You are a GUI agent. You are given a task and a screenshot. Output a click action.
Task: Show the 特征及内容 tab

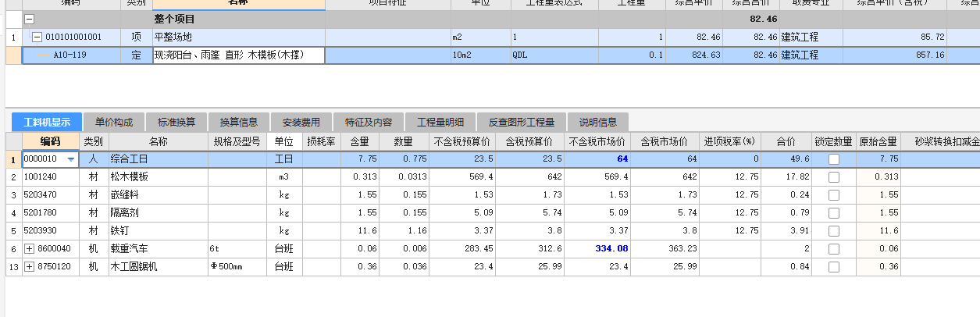369,122
